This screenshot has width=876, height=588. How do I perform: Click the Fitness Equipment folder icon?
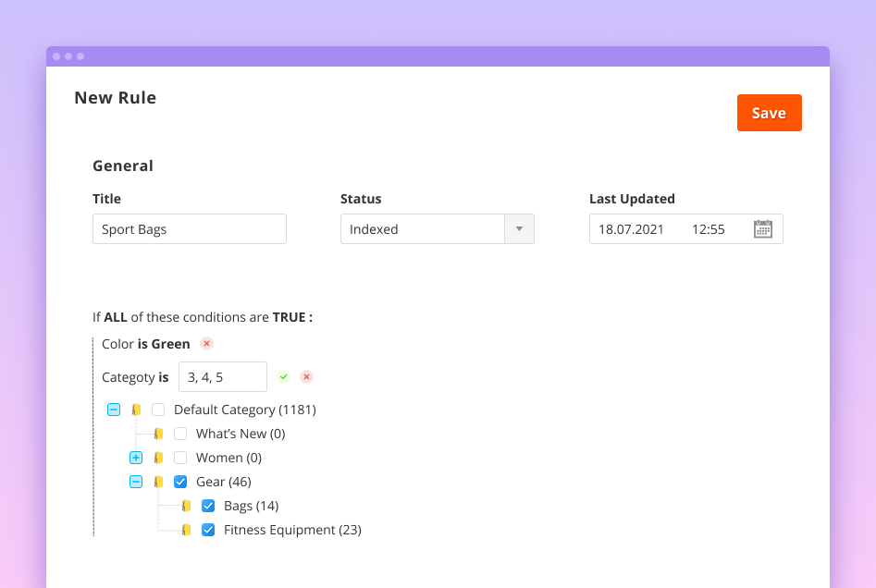186,530
